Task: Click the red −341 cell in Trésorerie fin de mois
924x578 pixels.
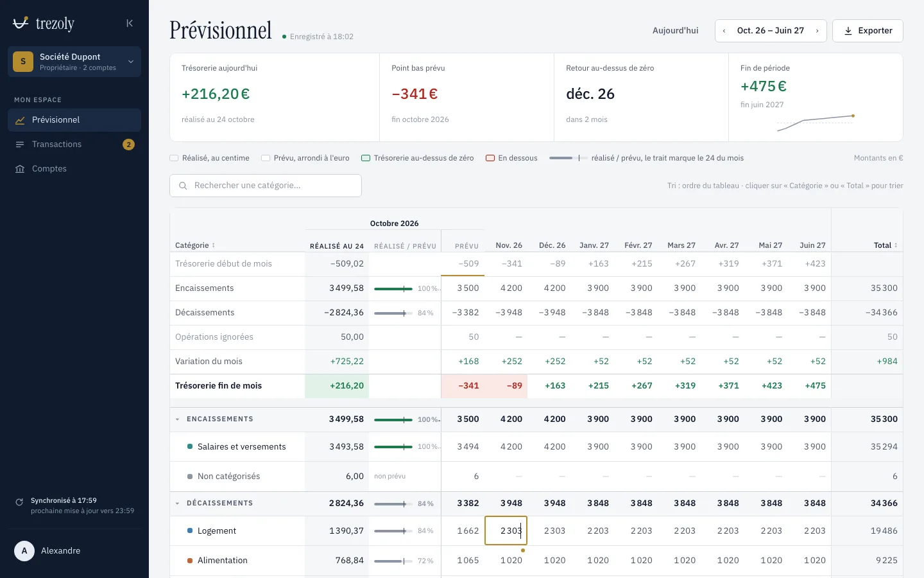Action: (463, 386)
